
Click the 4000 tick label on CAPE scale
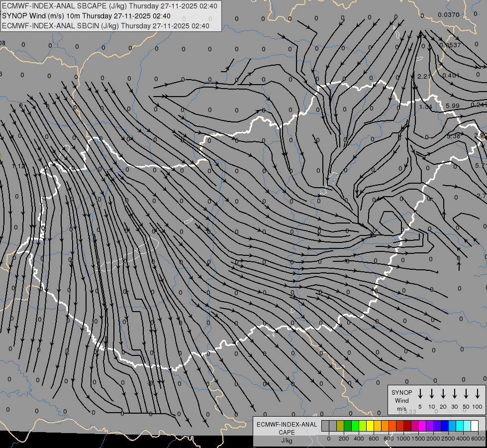tap(463, 439)
